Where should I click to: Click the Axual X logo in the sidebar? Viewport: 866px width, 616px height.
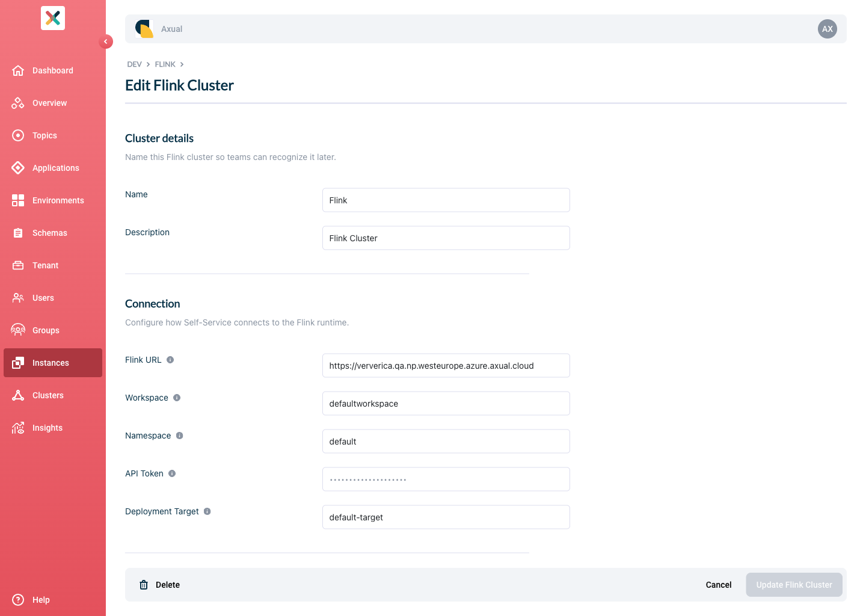point(53,18)
